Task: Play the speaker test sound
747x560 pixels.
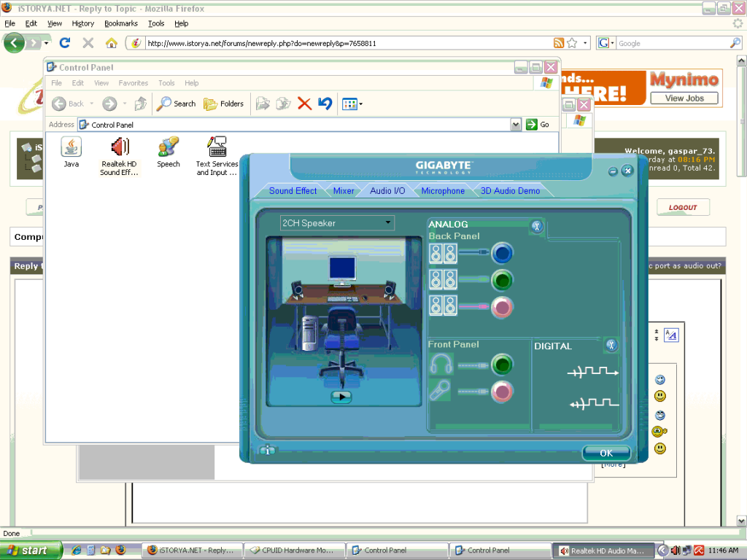Action: pyautogui.click(x=341, y=397)
